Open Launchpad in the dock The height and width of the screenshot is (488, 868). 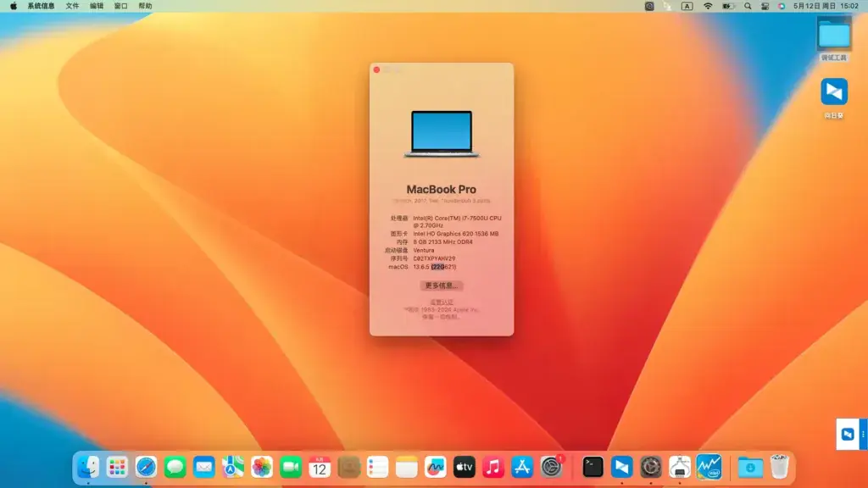[117, 467]
